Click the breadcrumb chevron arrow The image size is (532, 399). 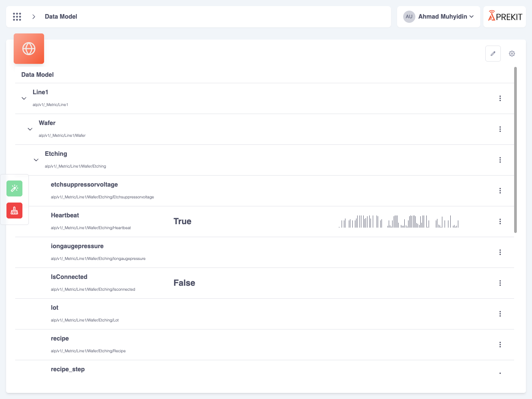tap(34, 17)
